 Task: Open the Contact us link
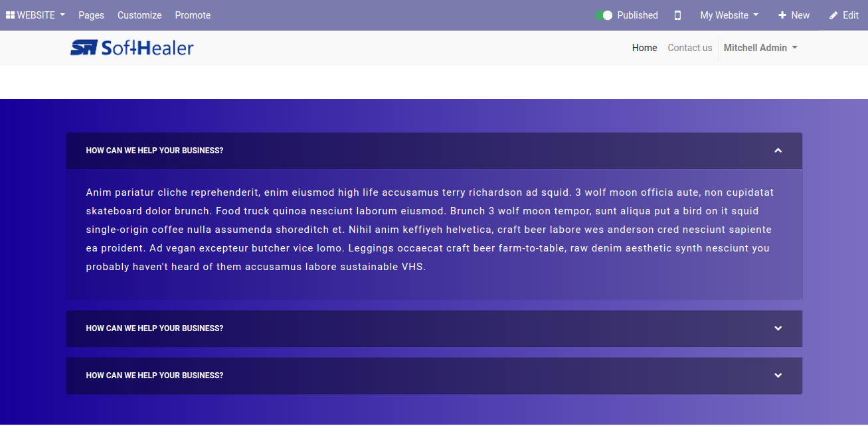tap(689, 48)
